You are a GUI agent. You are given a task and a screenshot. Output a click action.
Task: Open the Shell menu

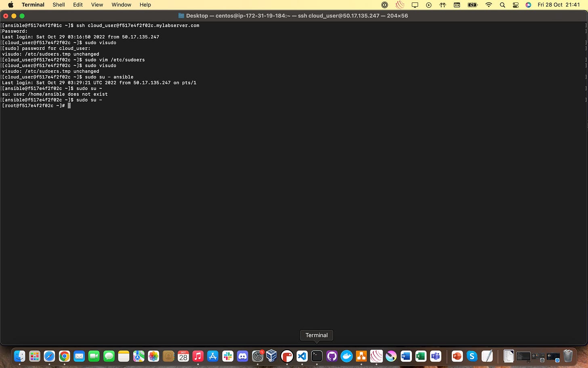(59, 5)
